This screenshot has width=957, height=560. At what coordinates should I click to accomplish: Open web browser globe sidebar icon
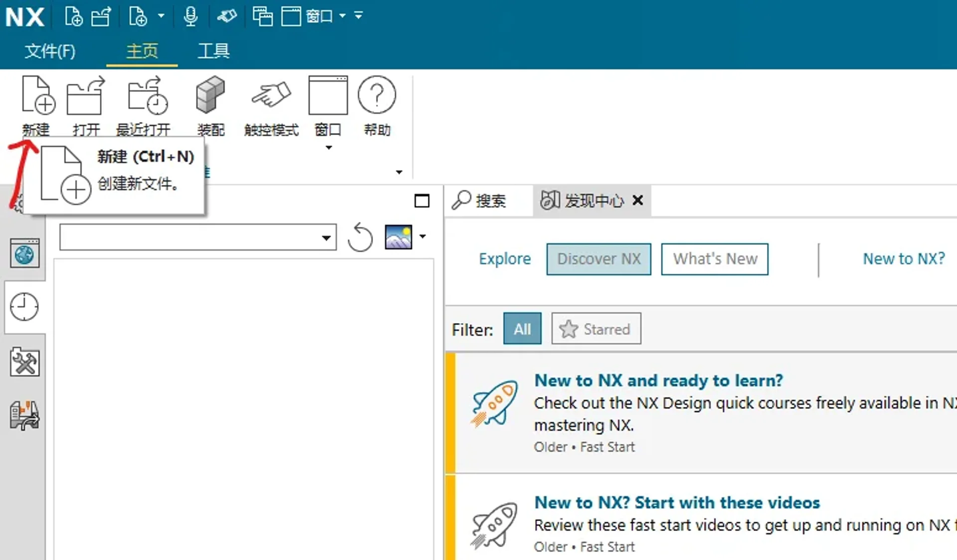[24, 254]
